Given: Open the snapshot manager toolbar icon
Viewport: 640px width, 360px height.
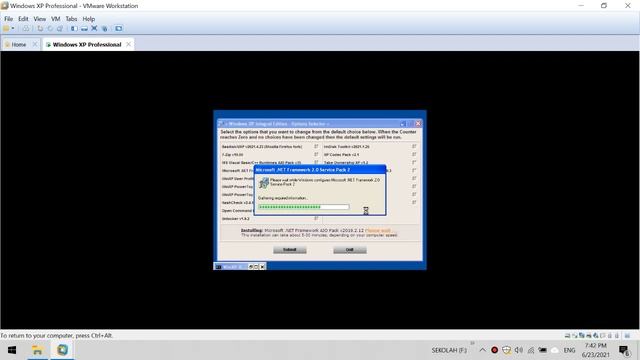Looking at the screenshot, I should [60, 29].
